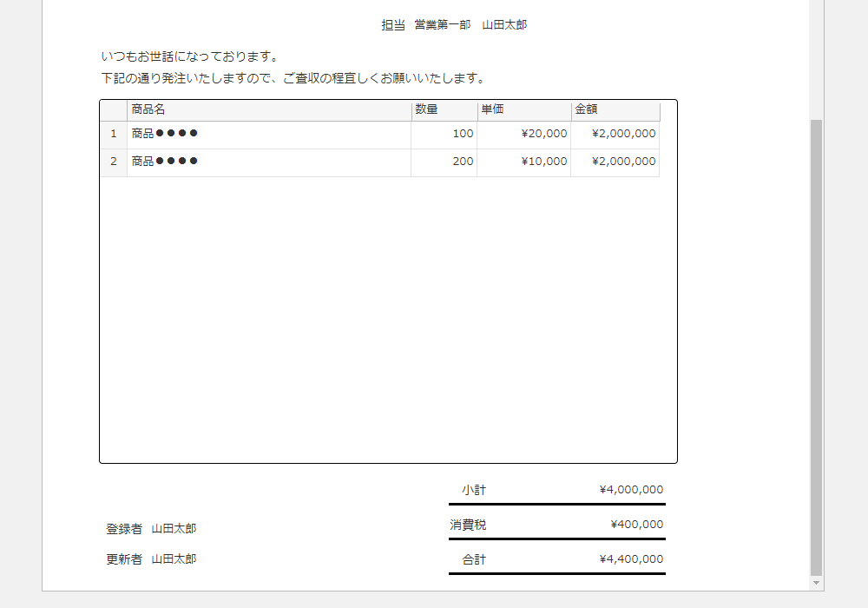The height and width of the screenshot is (608, 868).
Task: Click the unit price cell ¥10,000
Action: pos(523,162)
